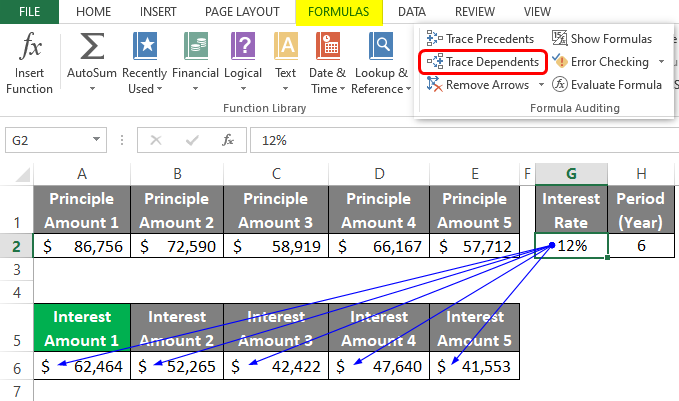Viewport: 679px width, 401px height.
Task: Click inside the formula bar showing 12%
Action: pyautogui.click(x=464, y=140)
